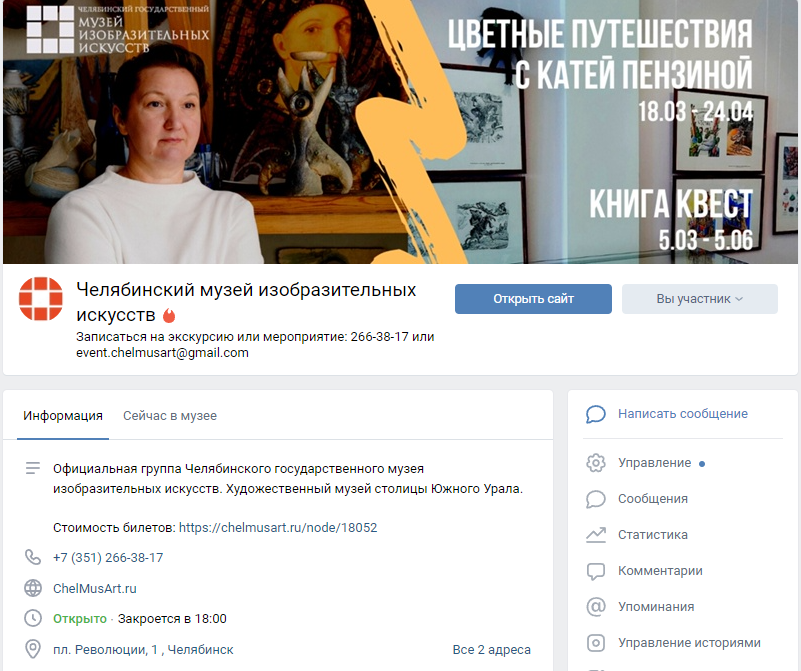Click the chat bubble icon next to Сообщения
The image size is (801, 671).
click(x=596, y=499)
